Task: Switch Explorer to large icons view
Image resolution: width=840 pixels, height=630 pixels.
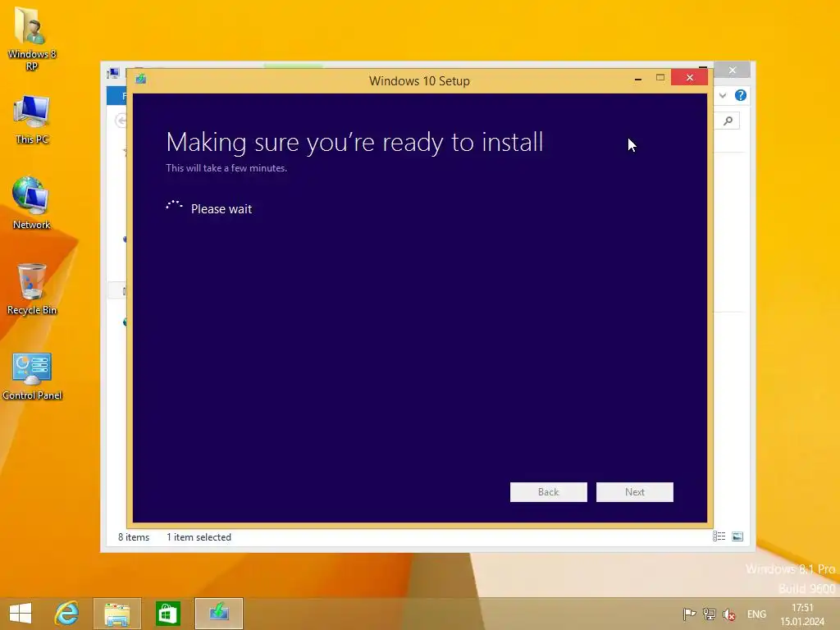Action: [737, 536]
